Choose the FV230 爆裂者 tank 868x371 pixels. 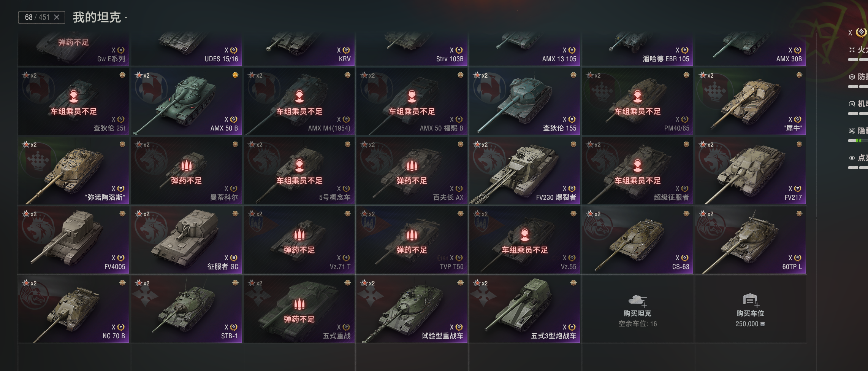pyautogui.click(x=524, y=171)
